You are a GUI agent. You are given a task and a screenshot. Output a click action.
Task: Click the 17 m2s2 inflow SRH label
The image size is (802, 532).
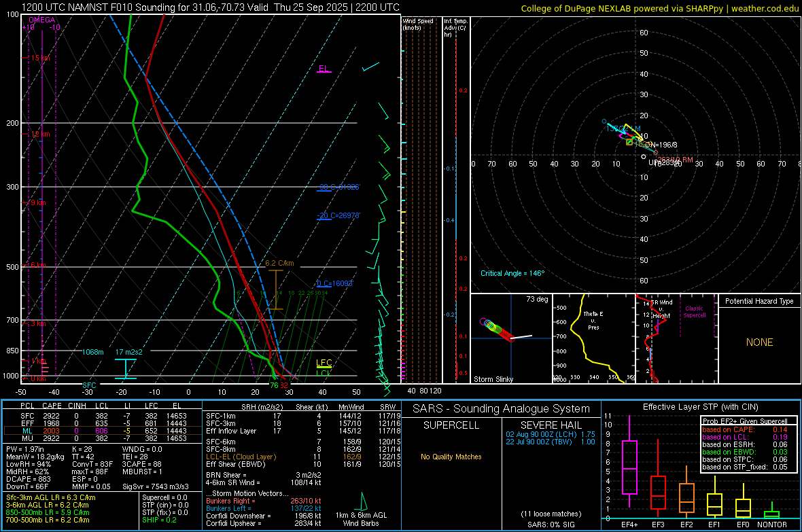pos(129,352)
